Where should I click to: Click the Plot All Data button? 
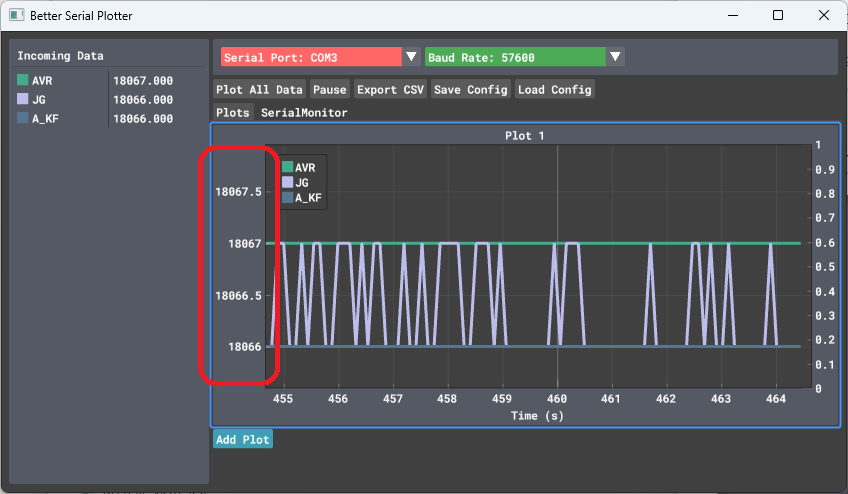click(x=259, y=89)
